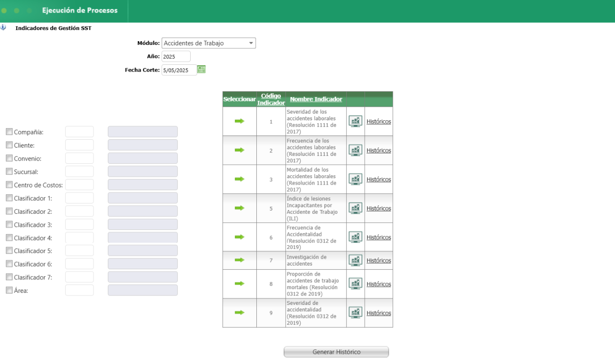Screen dimensions: 615x364
Task: Select indicator 1 with its green arrow
Action: pos(239,121)
